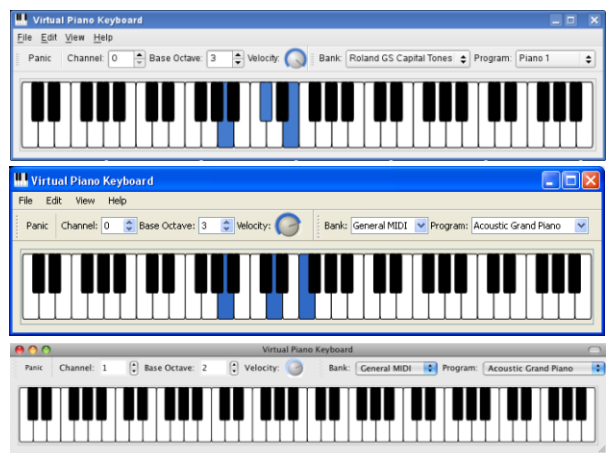Close the Windows XP piano window

point(591,180)
